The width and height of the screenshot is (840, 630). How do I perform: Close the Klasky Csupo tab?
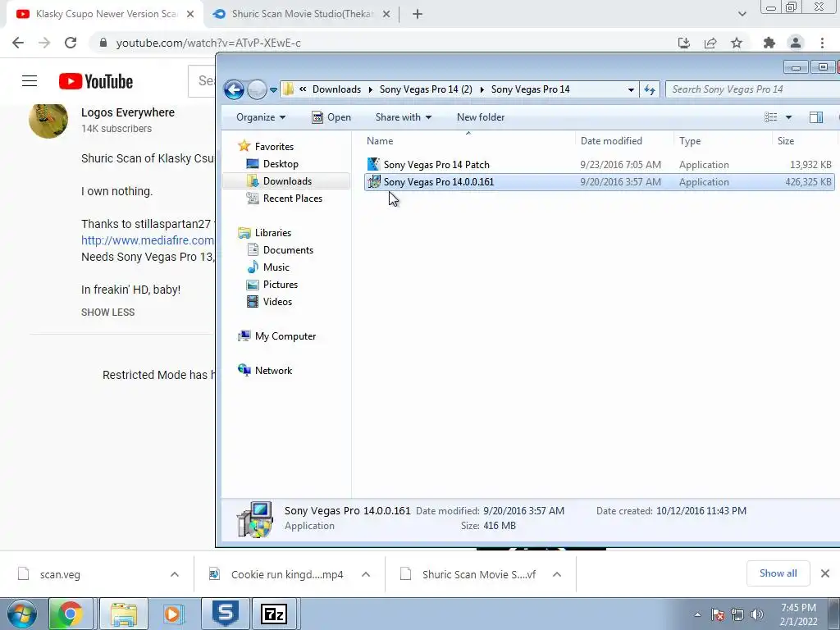coord(190,14)
